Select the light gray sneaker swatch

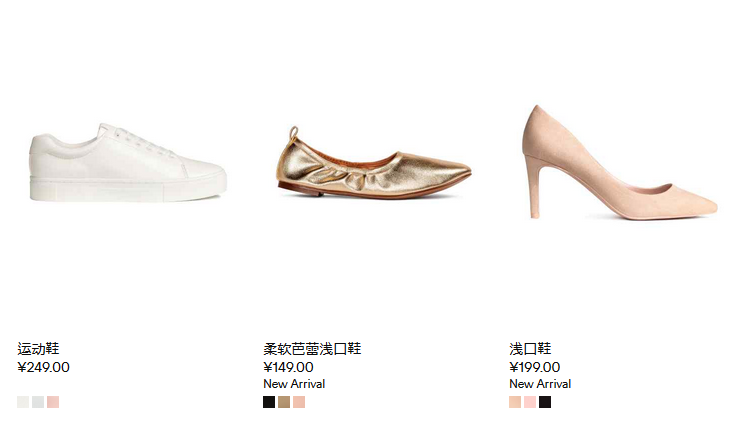[38, 402]
